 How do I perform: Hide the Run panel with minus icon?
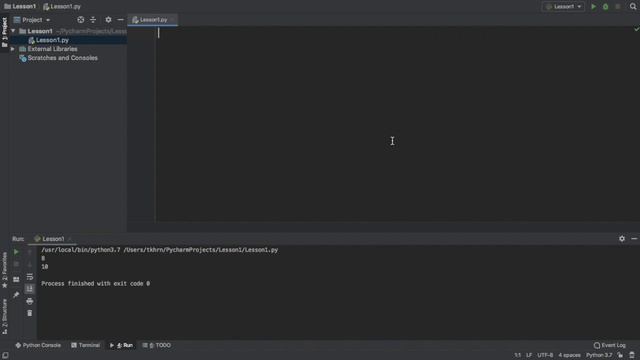(634, 238)
